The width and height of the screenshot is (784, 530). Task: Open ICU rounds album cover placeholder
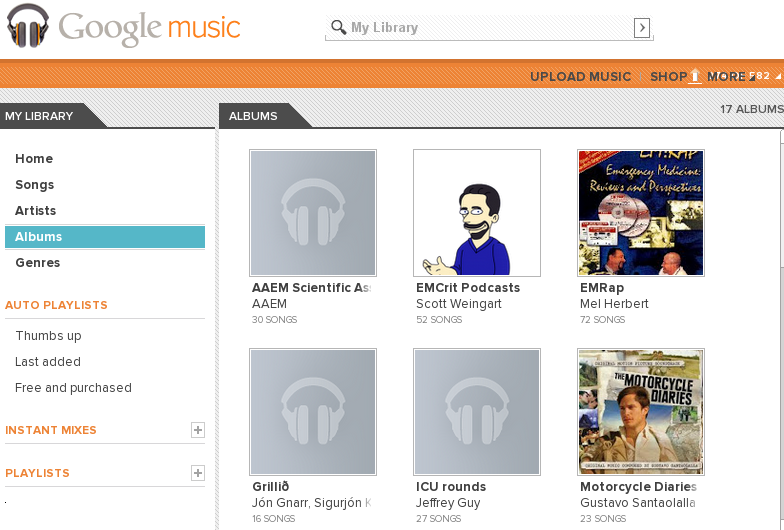[477, 412]
